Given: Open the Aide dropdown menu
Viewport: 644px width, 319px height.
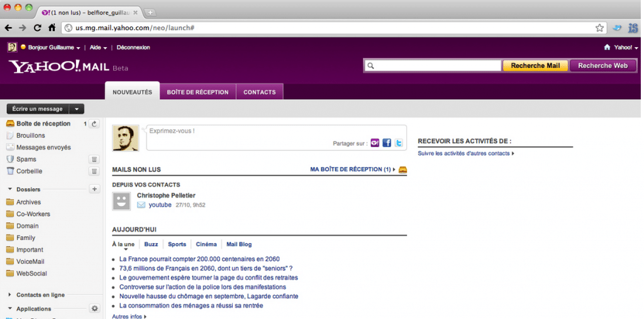Looking at the screenshot, I should coord(97,47).
